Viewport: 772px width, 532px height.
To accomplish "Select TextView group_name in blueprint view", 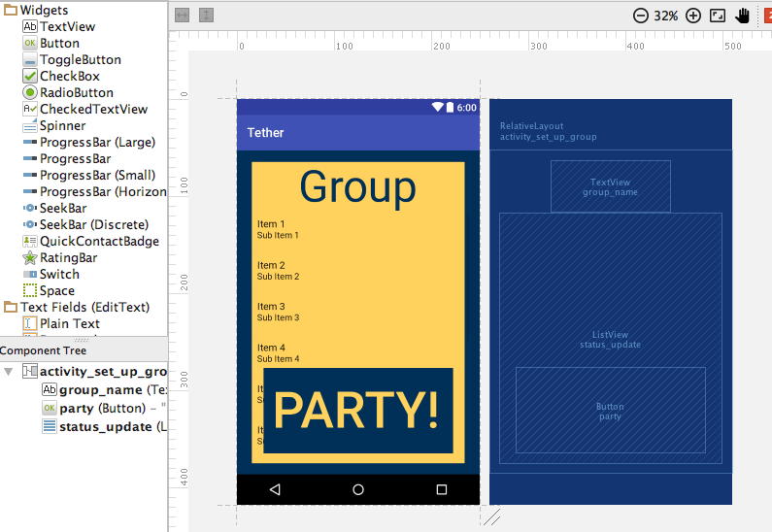I will [611, 186].
